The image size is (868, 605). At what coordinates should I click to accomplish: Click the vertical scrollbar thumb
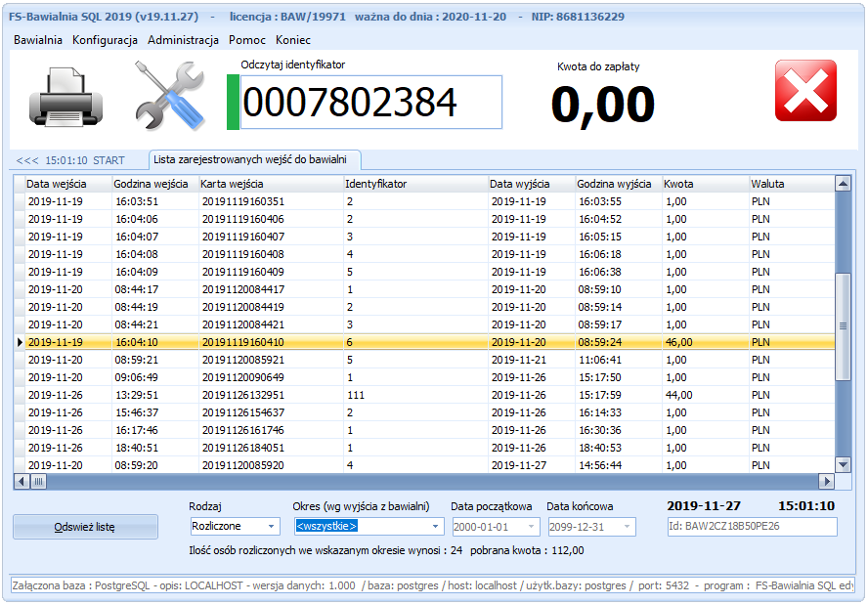(843, 326)
